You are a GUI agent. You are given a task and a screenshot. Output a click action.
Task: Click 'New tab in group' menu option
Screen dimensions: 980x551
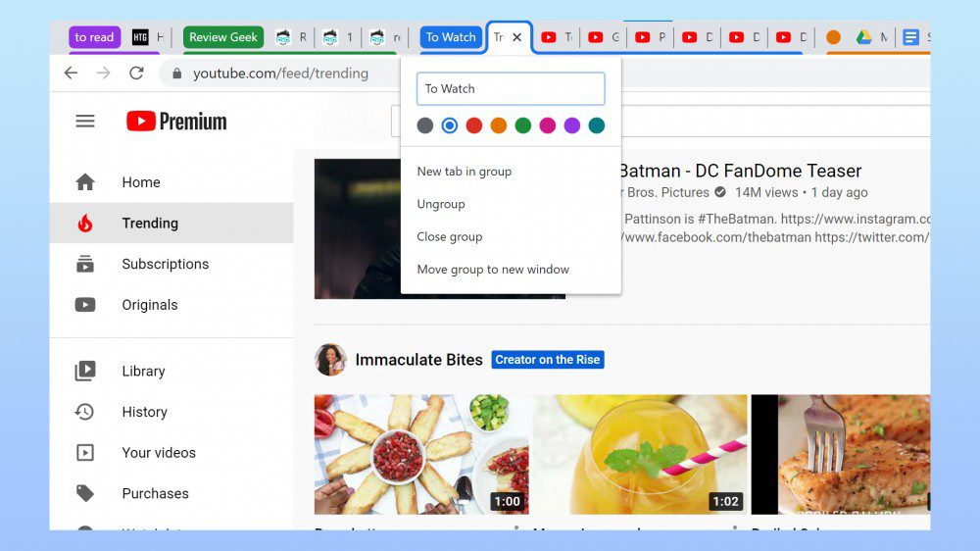tap(465, 172)
